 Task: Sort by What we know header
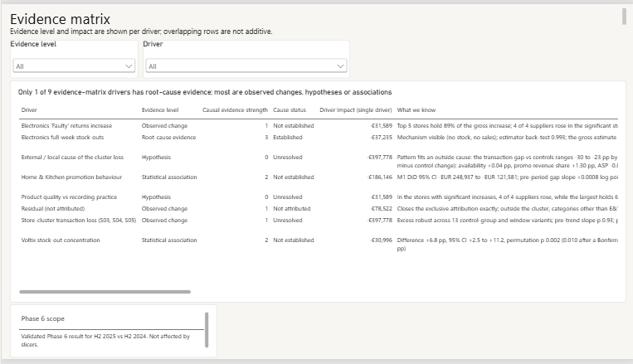coord(416,109)
